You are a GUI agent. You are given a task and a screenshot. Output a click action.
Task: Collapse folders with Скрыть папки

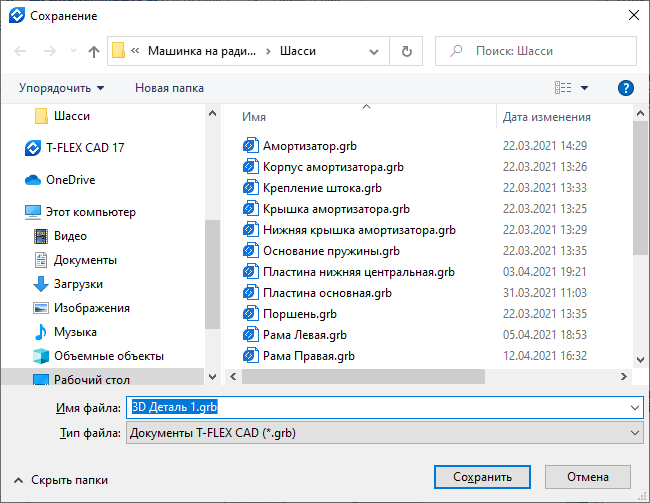pos(61,480)
